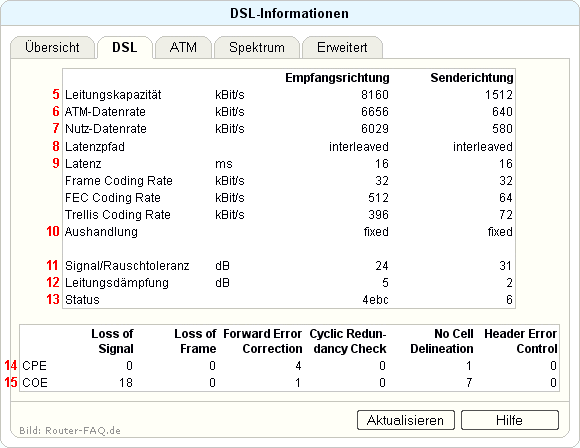The width and height of the screenshot is (580, 448).
Task: Select the Status value 4ebc
Action: pos(375,300)
